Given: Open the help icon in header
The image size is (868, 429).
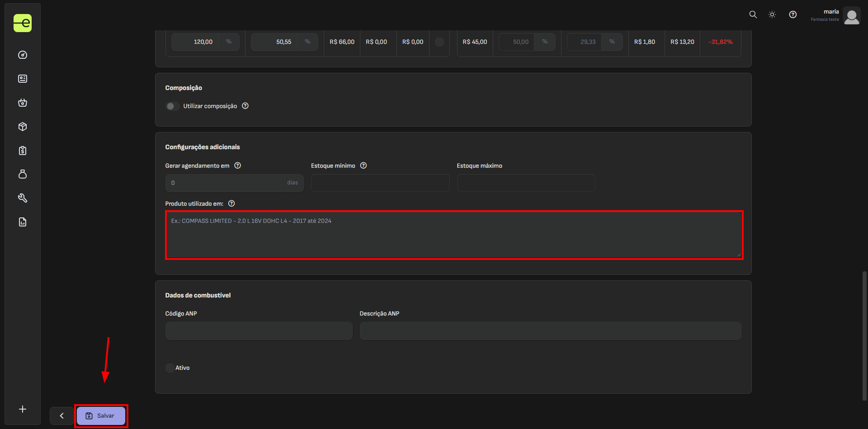Looking at the screenshot, I should pos(793,14).
